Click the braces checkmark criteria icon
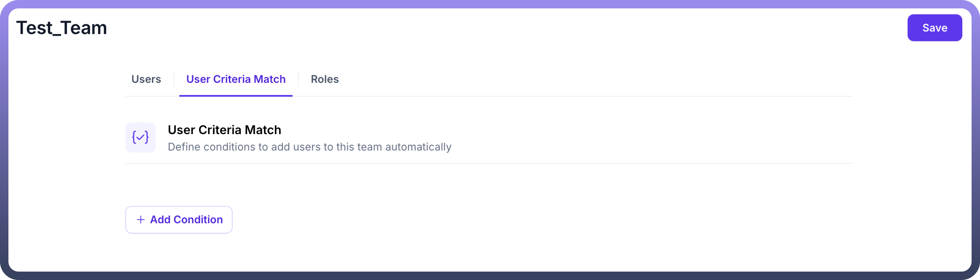This screenshot has width=980, height=280. click(x=140, y=137)
